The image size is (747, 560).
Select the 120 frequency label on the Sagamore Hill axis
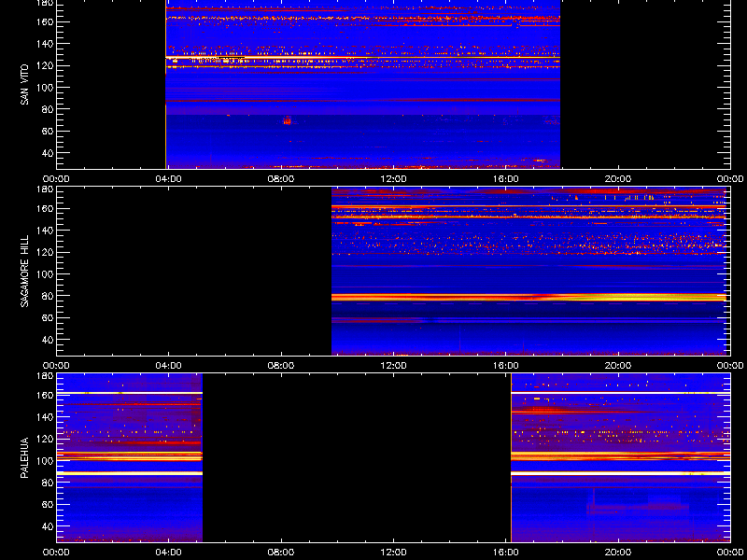click(46, 252)
